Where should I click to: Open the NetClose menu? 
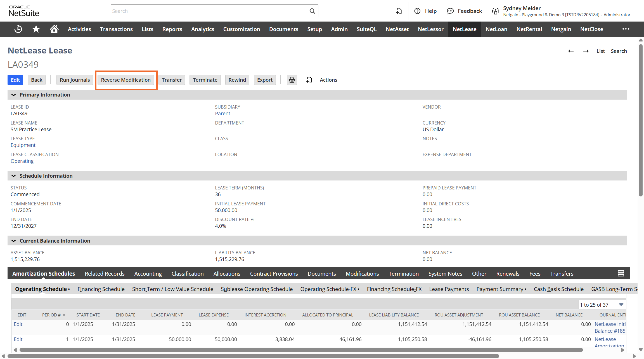(592, 29)
